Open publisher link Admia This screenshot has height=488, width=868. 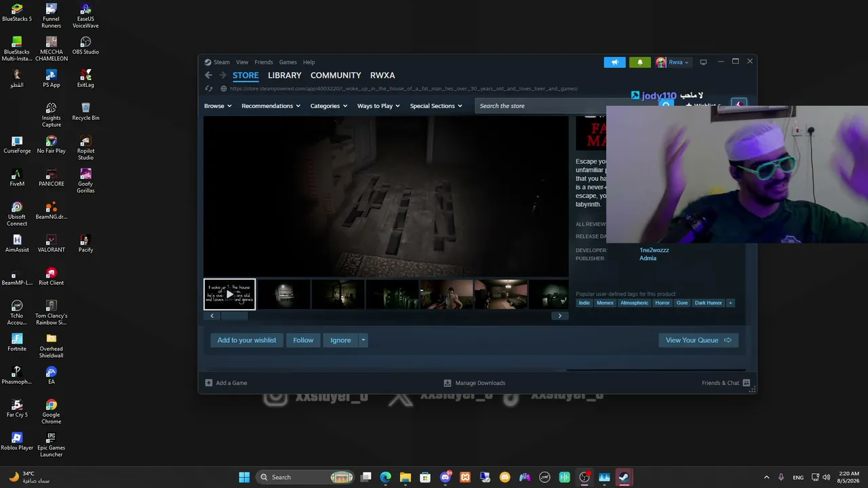click(648, 258)
